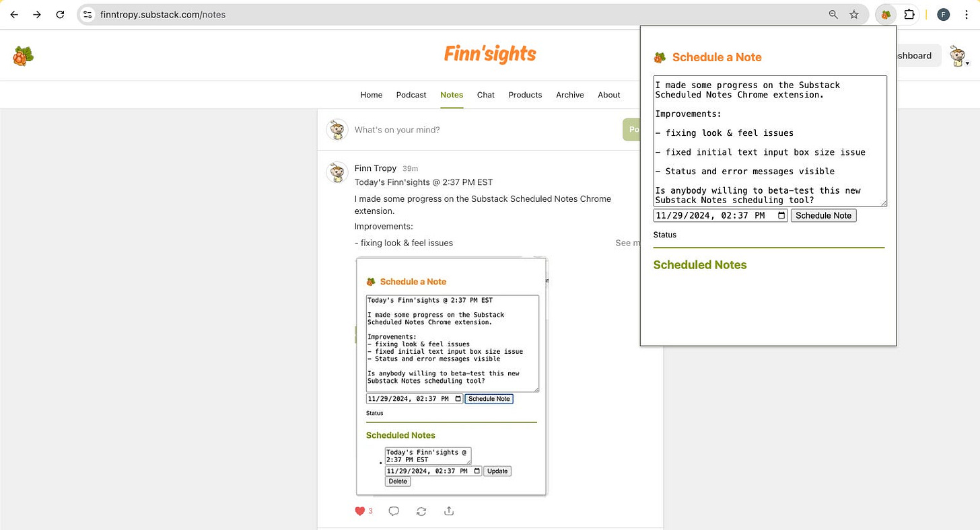The height and width of the screenshot is (530, 980).
Task: Open the Products tab
Action: click(525, 95)
